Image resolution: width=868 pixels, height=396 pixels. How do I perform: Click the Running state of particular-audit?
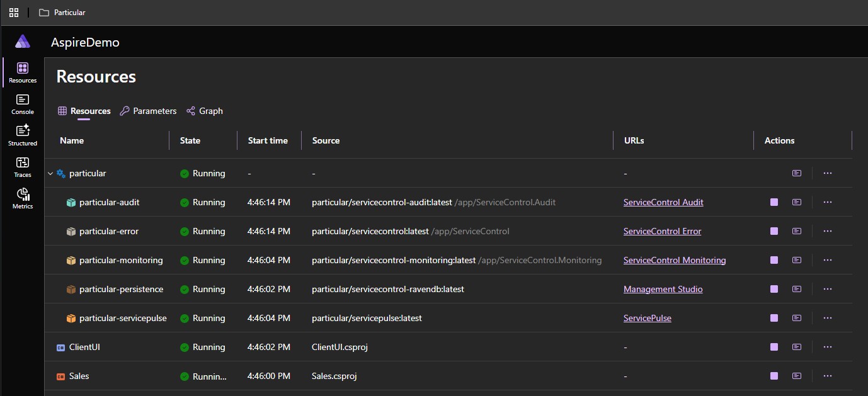coord(203,202)
